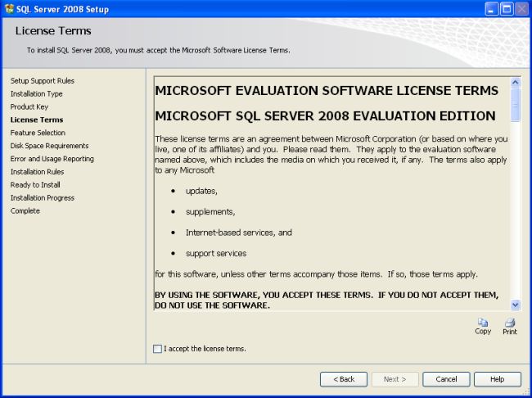Click the Copy icon below license text

[483, 322]
